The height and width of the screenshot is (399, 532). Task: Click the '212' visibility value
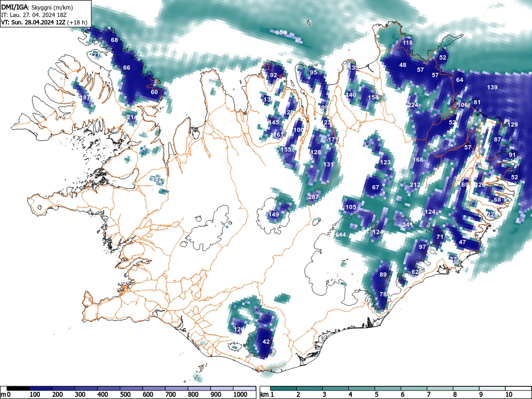coord(415,185)
